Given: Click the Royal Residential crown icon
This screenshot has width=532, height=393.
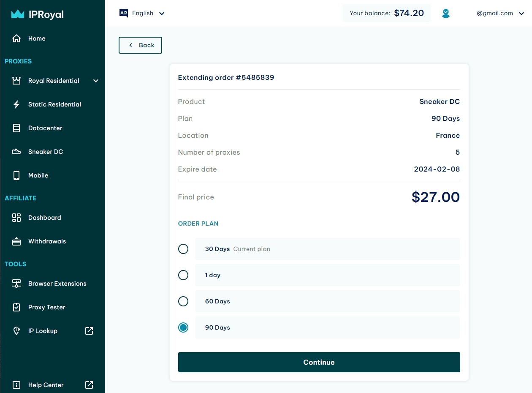Looking at the screenshot, I should (16, 81).
